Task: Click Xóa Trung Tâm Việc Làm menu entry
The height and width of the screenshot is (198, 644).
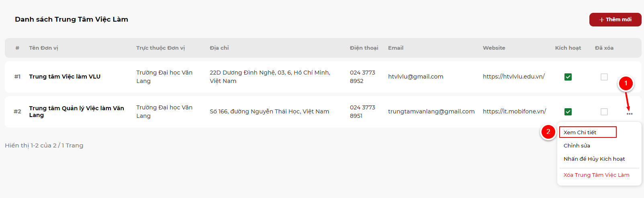Action: click(x=596, y=175)
